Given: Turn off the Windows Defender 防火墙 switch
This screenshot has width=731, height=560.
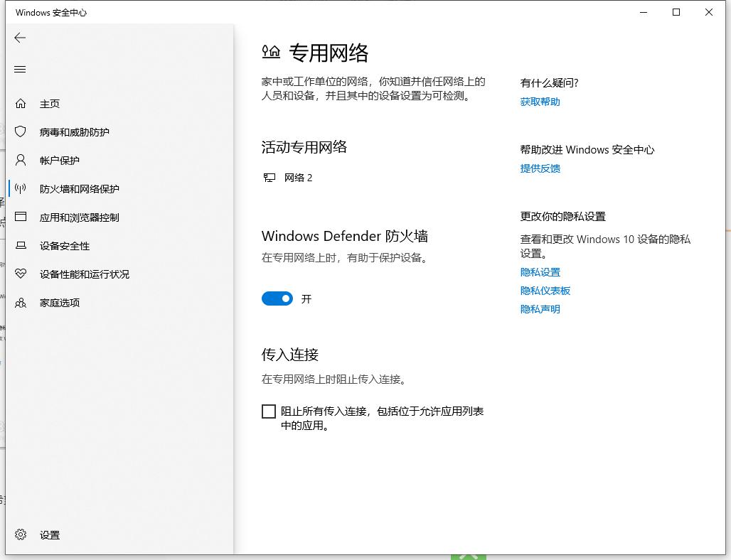Looking at the screenshot, I should pyautogui.click(x=277, y=298).
